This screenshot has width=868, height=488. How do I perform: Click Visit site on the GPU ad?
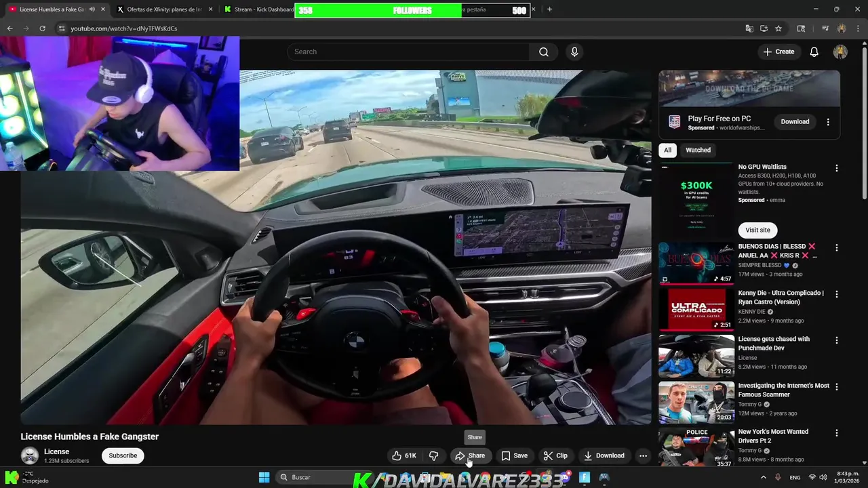coord(757,230)
